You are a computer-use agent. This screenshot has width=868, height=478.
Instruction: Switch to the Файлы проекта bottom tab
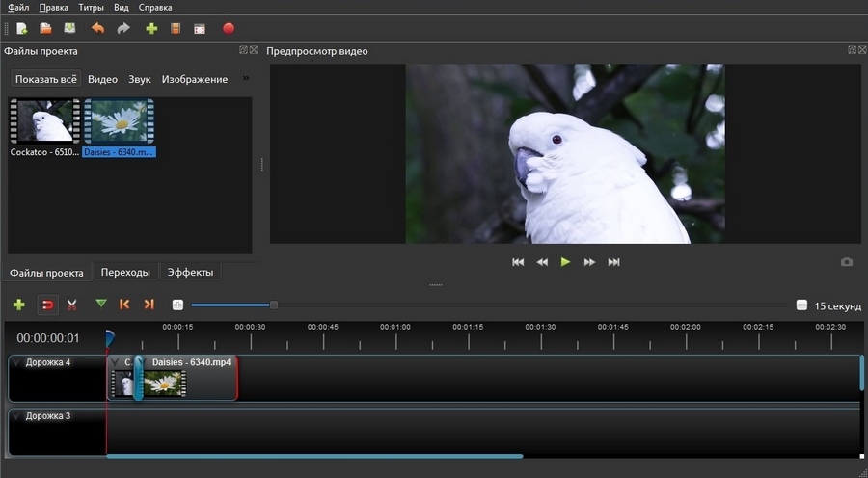pos(46,273)
